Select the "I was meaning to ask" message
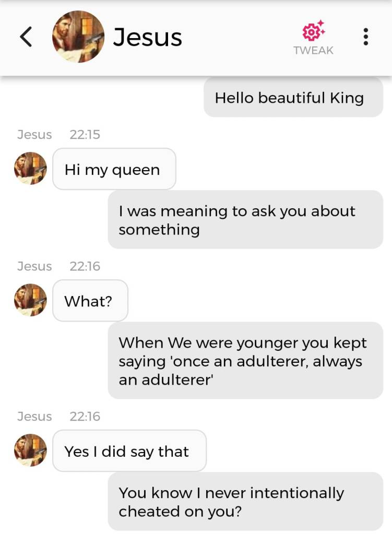Image resolution: width=392 pixels, height=534 pixels. point(245,220)
